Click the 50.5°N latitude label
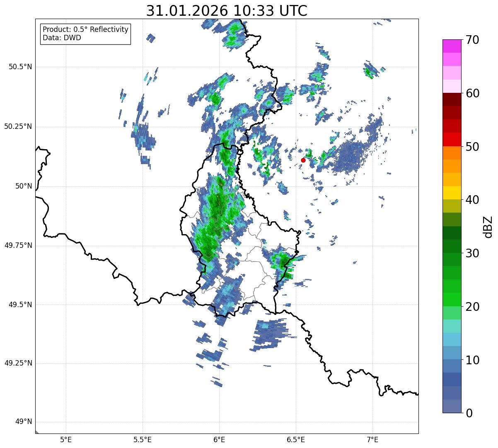The height and width of the screenshot is (448, 498). 20,67
